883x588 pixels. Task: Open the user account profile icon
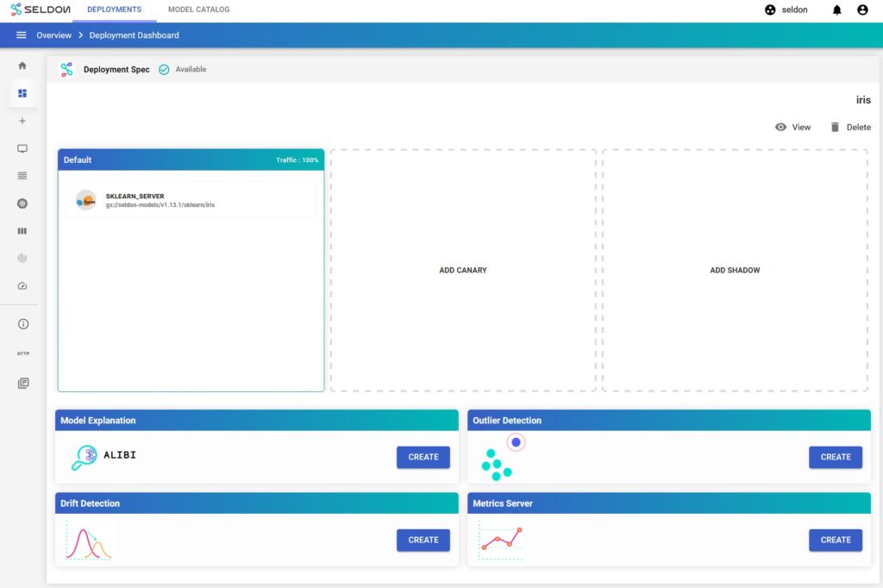point(862,9)
